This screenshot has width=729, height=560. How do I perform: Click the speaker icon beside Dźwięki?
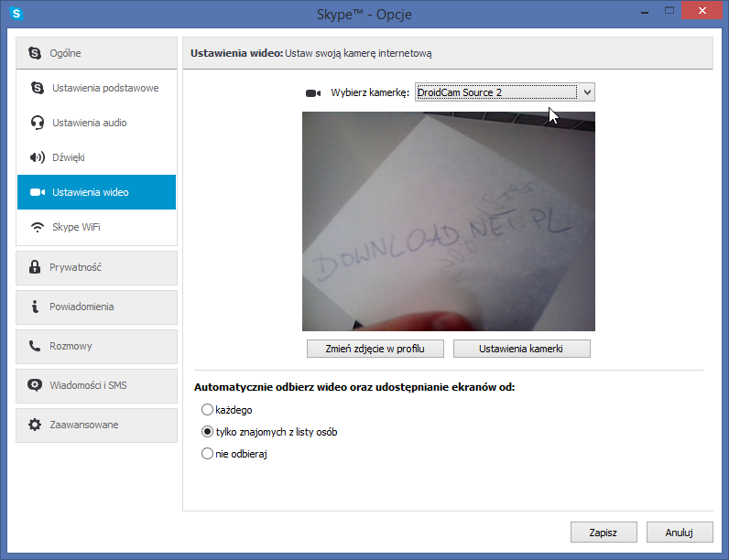click(x=38, y=157)
